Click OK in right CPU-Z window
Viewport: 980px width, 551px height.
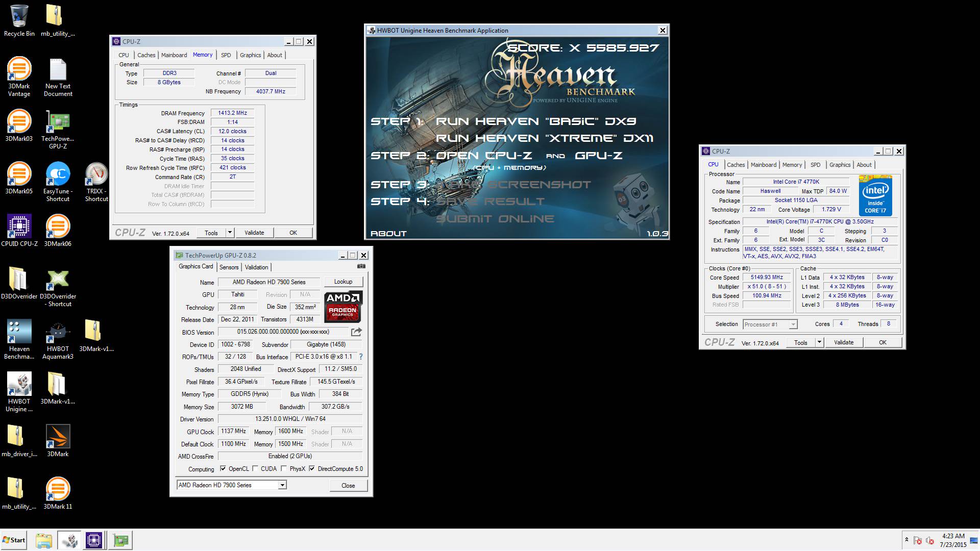[883, 342]
